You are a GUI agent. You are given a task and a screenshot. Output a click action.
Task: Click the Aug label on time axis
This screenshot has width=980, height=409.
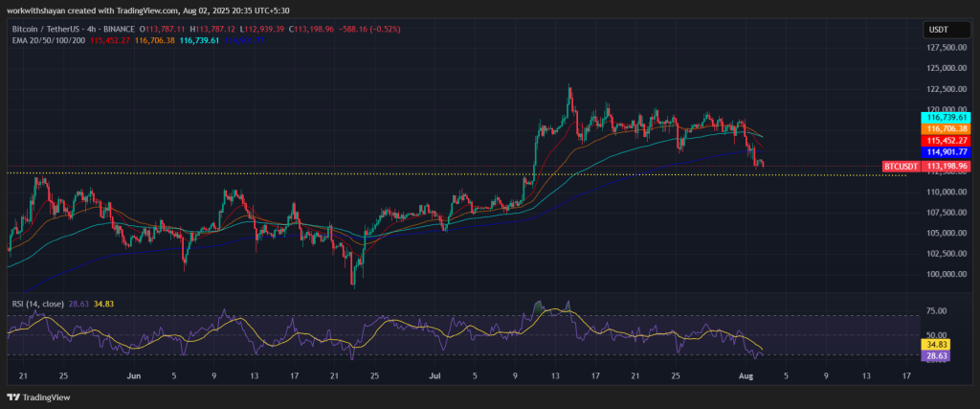click(x=746, y=376)
